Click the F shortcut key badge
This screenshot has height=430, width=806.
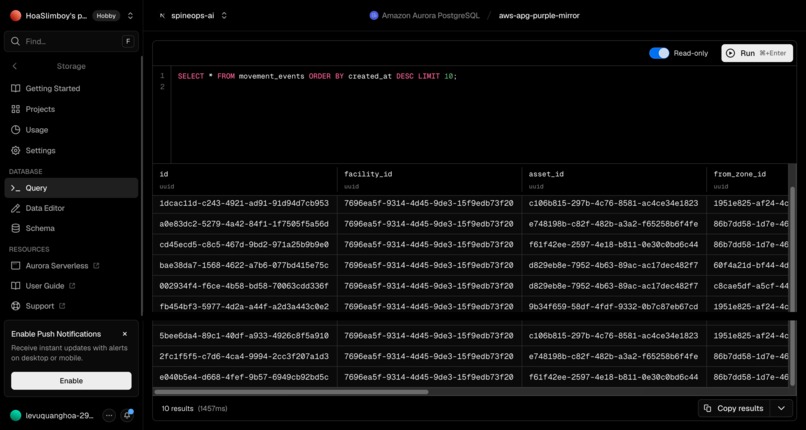tap(128, 41)
